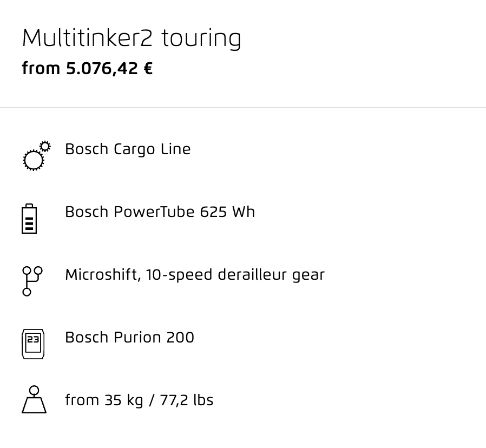Viewport: 486px width, 448px height.
Task: Click the word touring in the heading
Action: point(201,38)
